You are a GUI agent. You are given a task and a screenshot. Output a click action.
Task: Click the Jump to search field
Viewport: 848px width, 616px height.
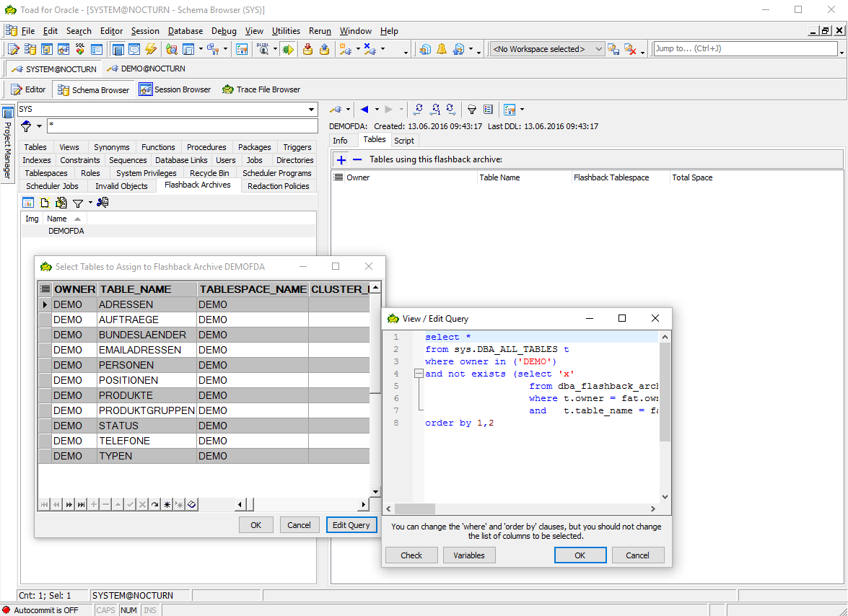(x=746, y=48)
